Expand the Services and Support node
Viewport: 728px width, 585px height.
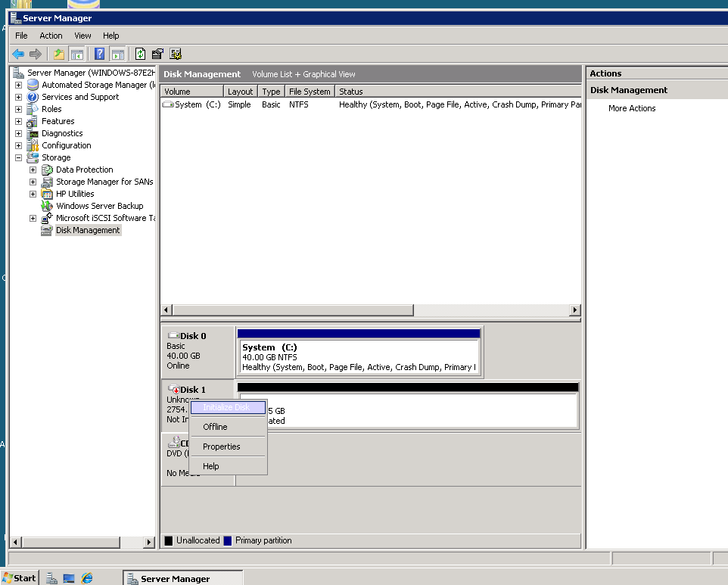coord(19,97)
